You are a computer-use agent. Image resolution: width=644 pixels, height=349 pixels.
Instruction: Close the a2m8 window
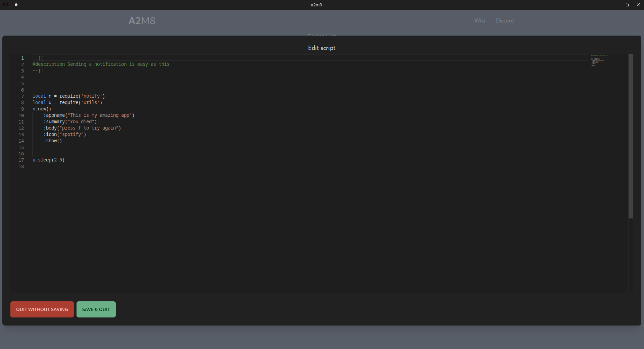(638, 5)
